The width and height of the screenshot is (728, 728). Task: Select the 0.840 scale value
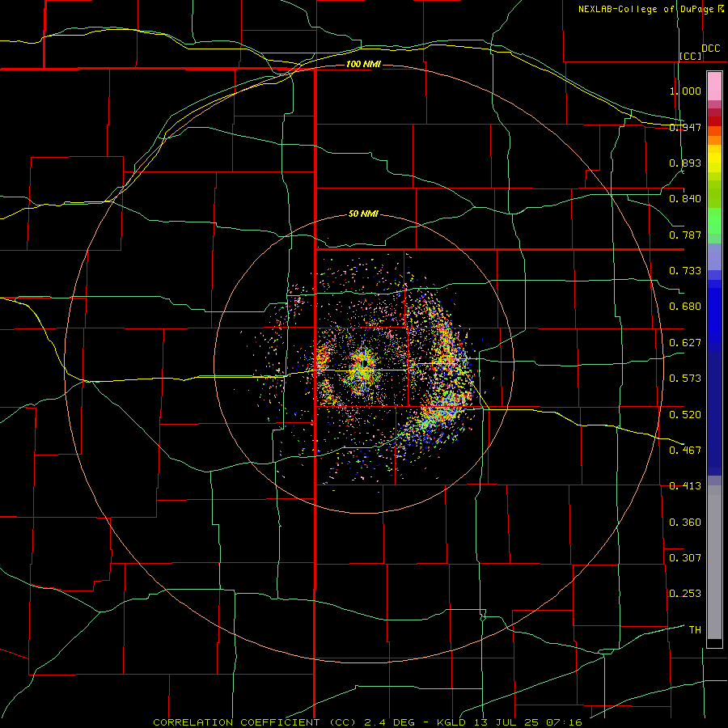(685, 199)
